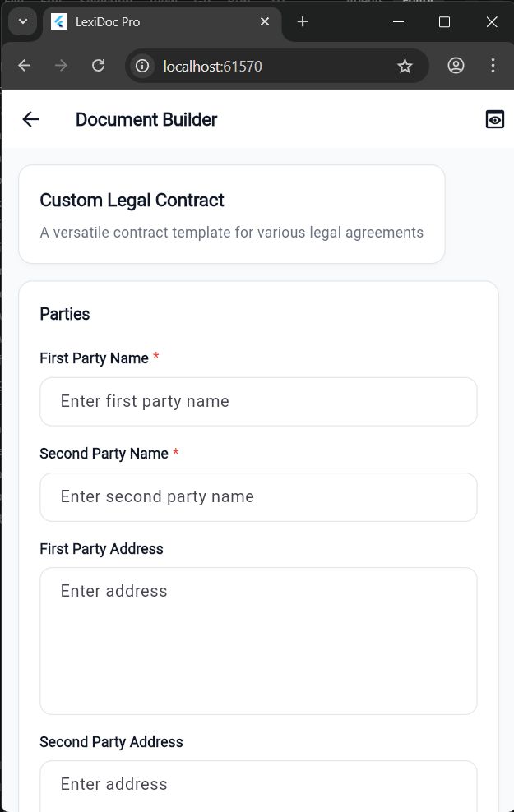The image size is (514, 812).
Task: Open the Chrome three-dot menu
Action: [x=493, y=66]
